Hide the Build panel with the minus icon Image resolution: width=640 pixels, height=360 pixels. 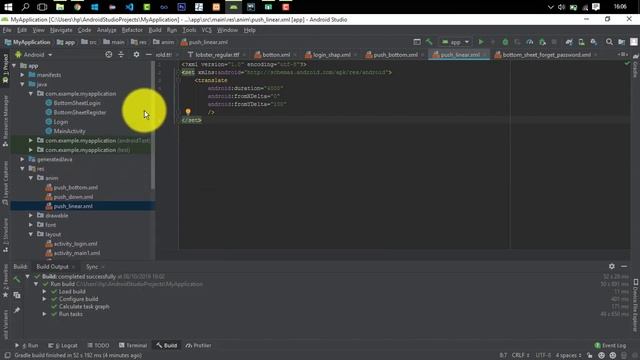point(624,266)
